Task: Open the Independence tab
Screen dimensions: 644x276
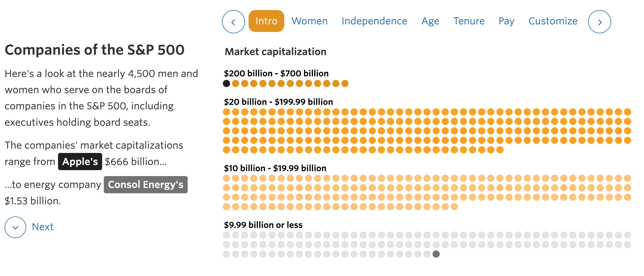Action: pos(374,21)
